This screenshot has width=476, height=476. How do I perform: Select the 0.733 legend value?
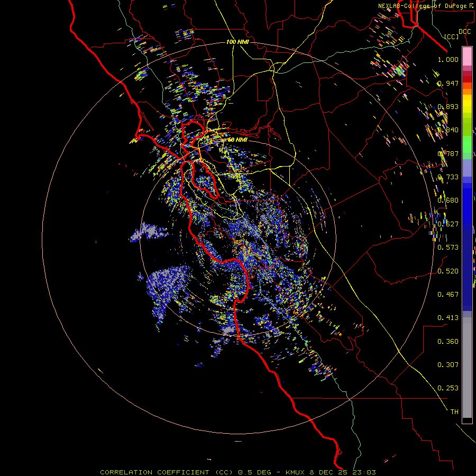(x=448, y=177)
